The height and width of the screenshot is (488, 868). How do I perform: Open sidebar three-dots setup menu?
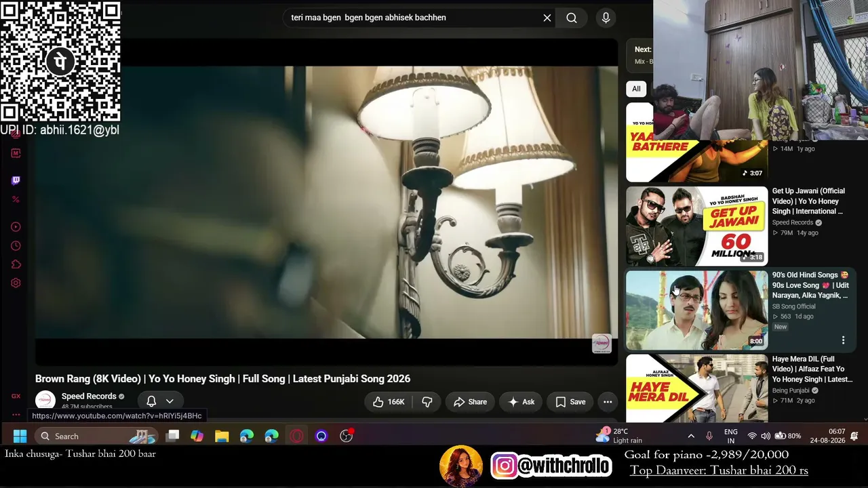pos(16,414)
